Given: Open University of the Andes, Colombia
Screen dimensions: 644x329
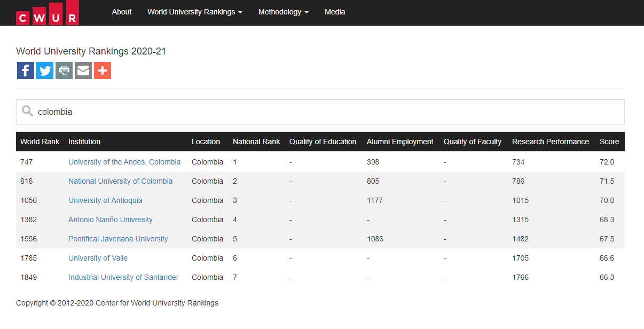Looking at the screenshot, I should (124, 162).
